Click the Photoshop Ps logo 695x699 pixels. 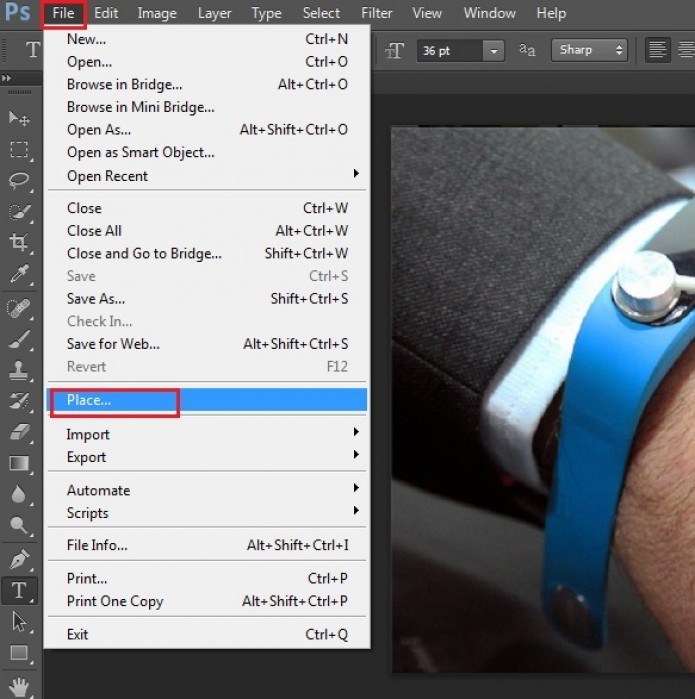(18, 12)
